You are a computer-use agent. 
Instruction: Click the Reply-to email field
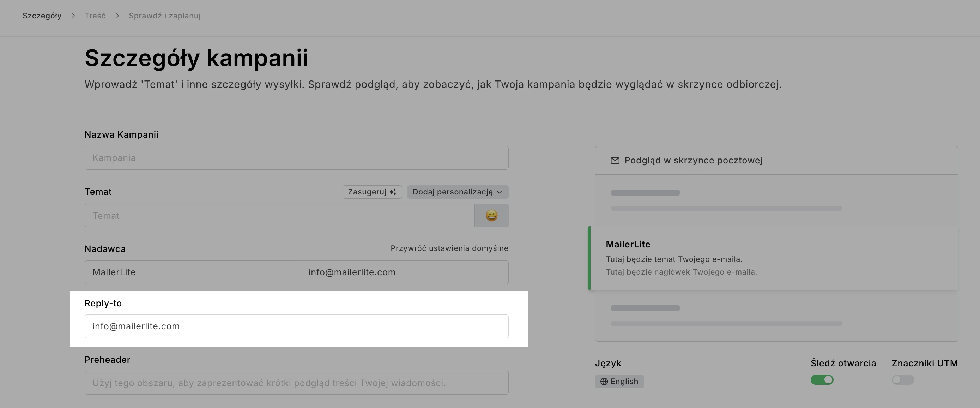[x=296, y=326]
